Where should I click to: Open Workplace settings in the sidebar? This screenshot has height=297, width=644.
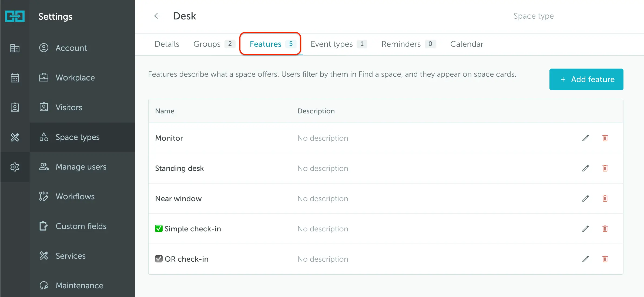pyautogui.click(x=82, y=78)
